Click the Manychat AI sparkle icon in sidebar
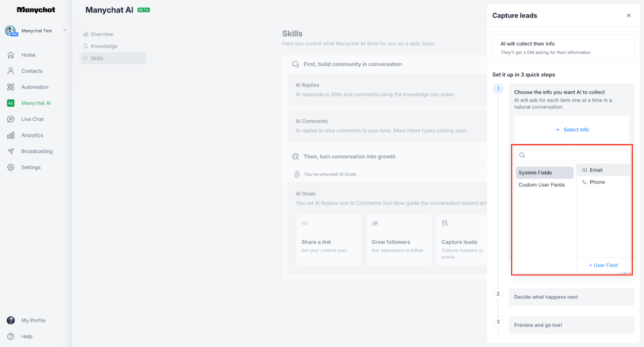 click(10, 103)
